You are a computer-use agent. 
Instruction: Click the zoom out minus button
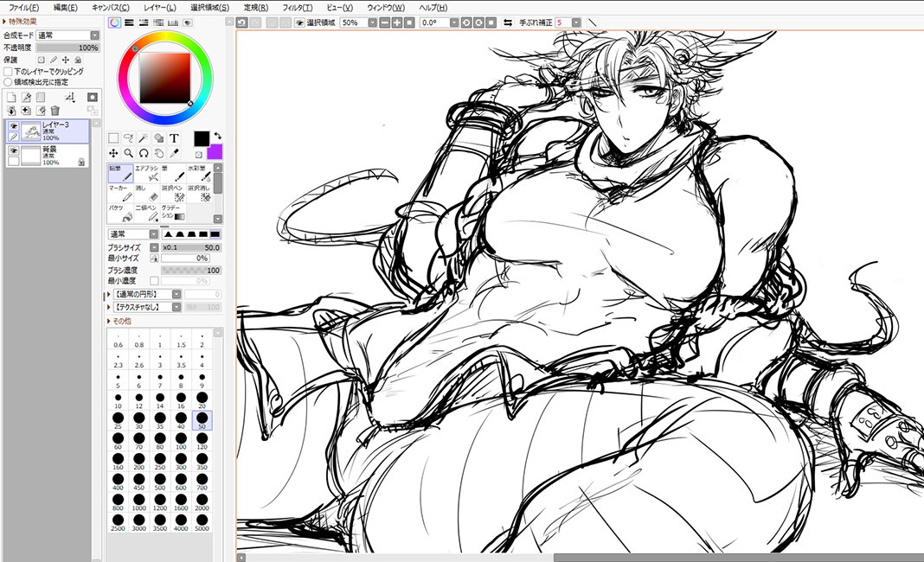[x=385, y=22]
